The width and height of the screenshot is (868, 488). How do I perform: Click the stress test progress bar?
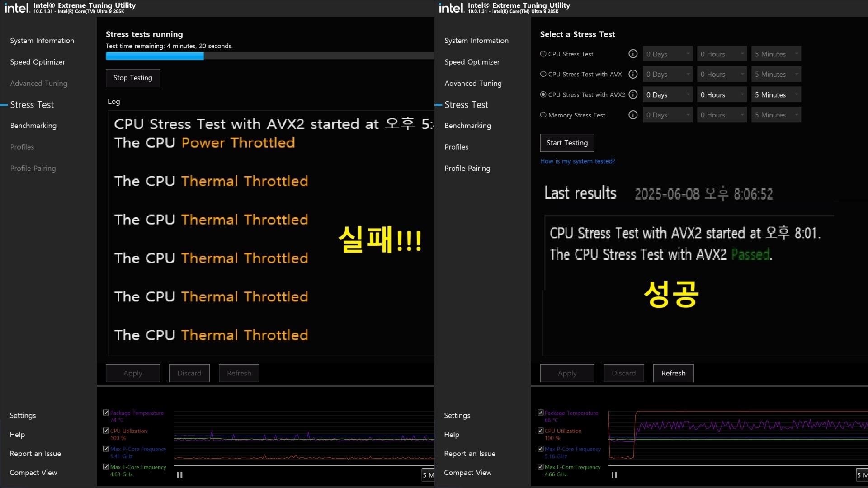(270, 56)
